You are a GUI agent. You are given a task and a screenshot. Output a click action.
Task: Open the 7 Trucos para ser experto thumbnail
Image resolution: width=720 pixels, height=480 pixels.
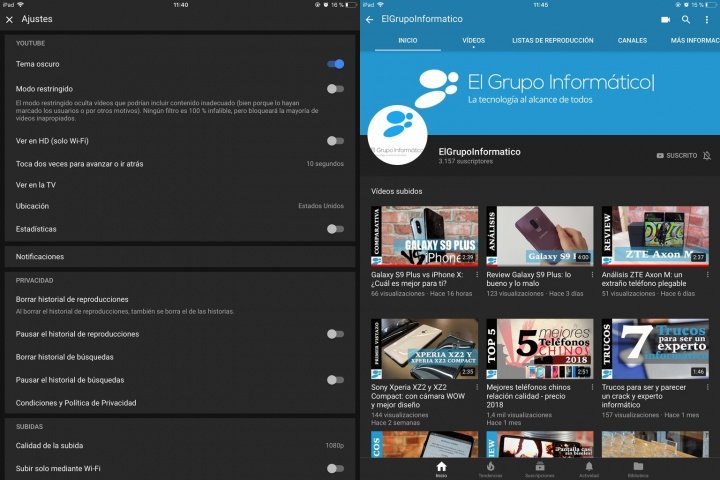655,349
